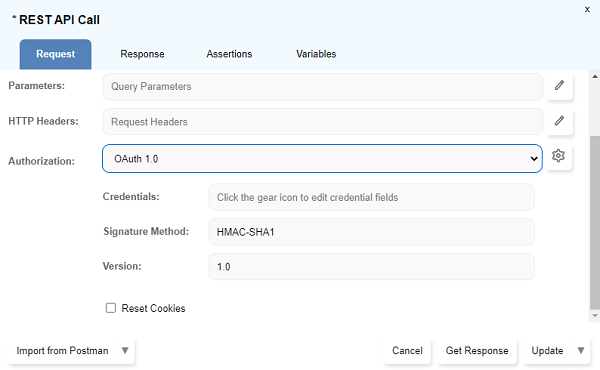The height and width of the screenshot is (370, 600).
Task: Go to the Variables tab
Action: [x=316, y=54]
